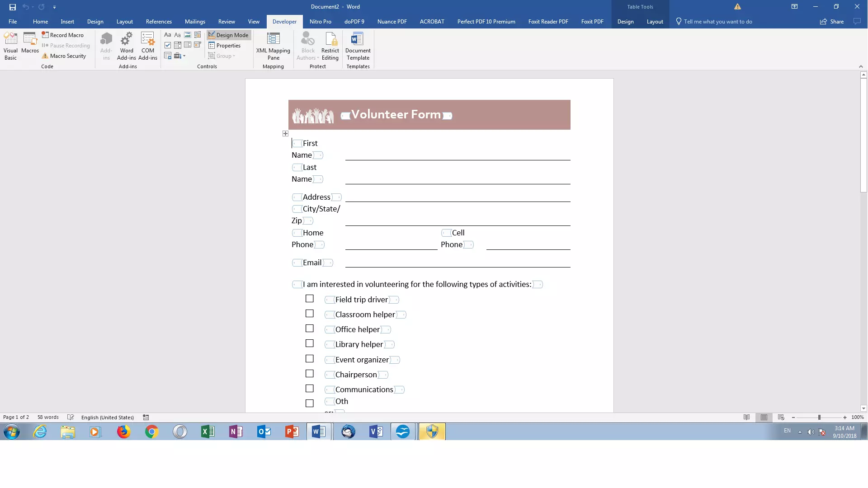Toggle Design Mode on/off

pos(229,34)
